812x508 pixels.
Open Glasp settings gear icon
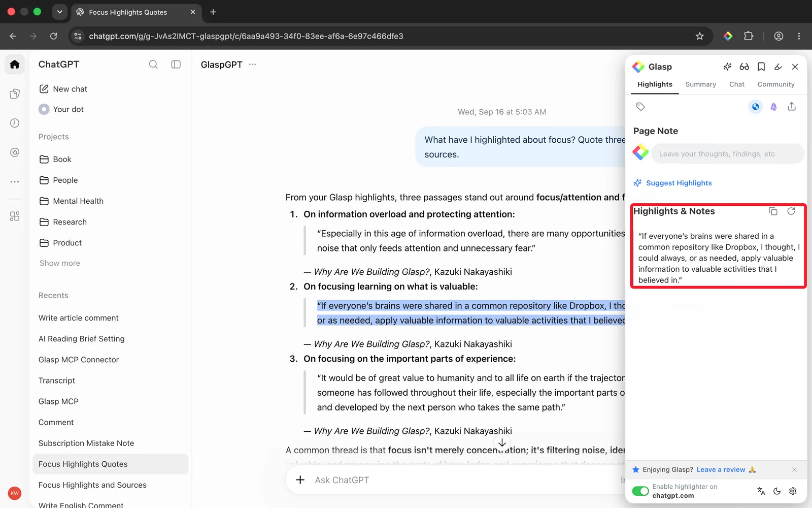click(793, 491)
